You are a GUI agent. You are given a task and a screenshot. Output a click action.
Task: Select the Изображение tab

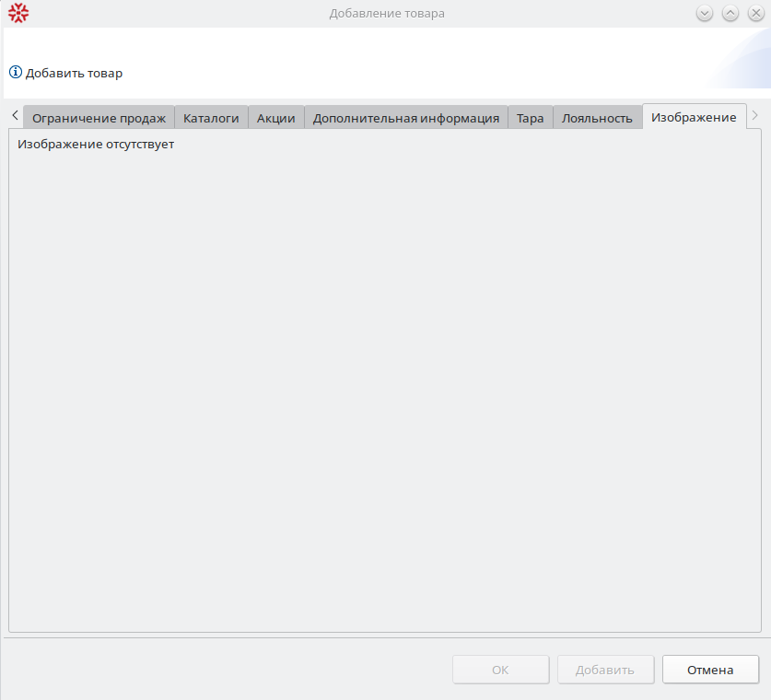coord(693,117)
